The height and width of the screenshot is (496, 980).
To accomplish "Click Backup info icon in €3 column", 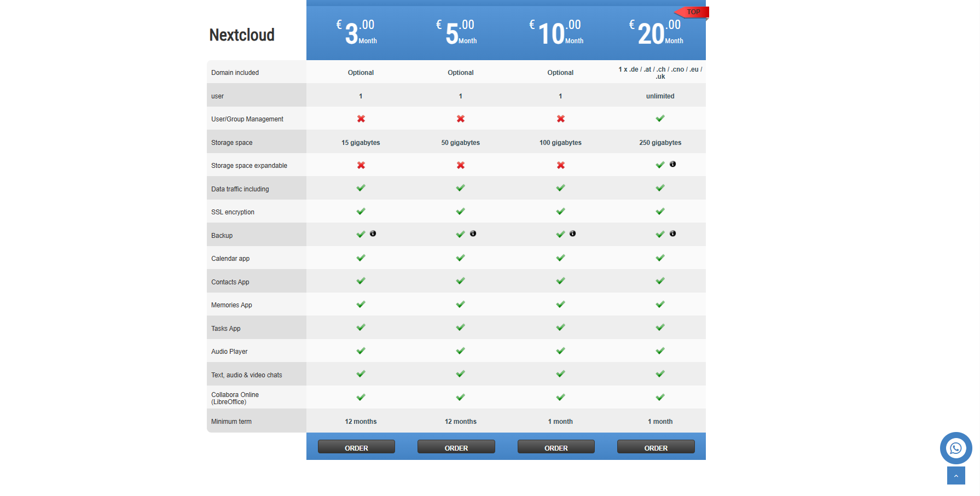I will point(373,234).
